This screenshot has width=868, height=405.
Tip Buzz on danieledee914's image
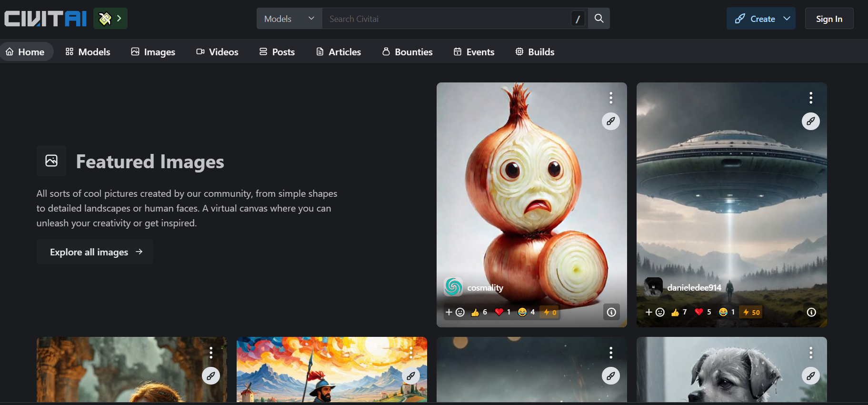coord(751,312)
